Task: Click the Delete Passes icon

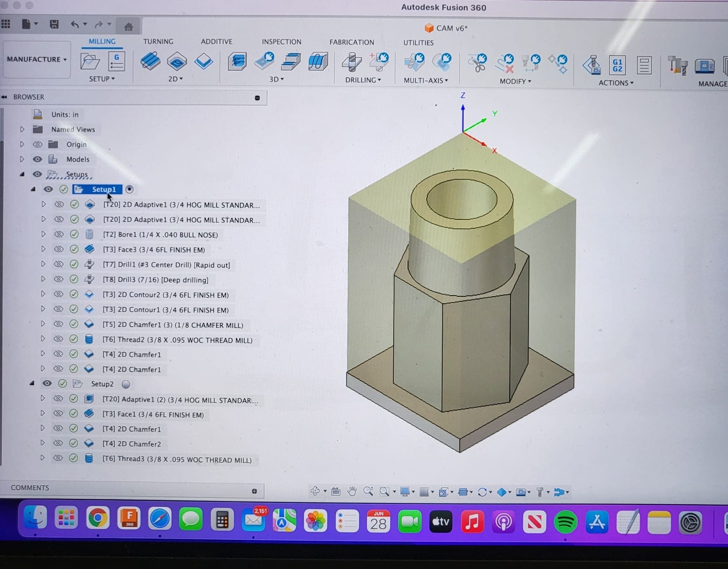Action: point(505,63)
